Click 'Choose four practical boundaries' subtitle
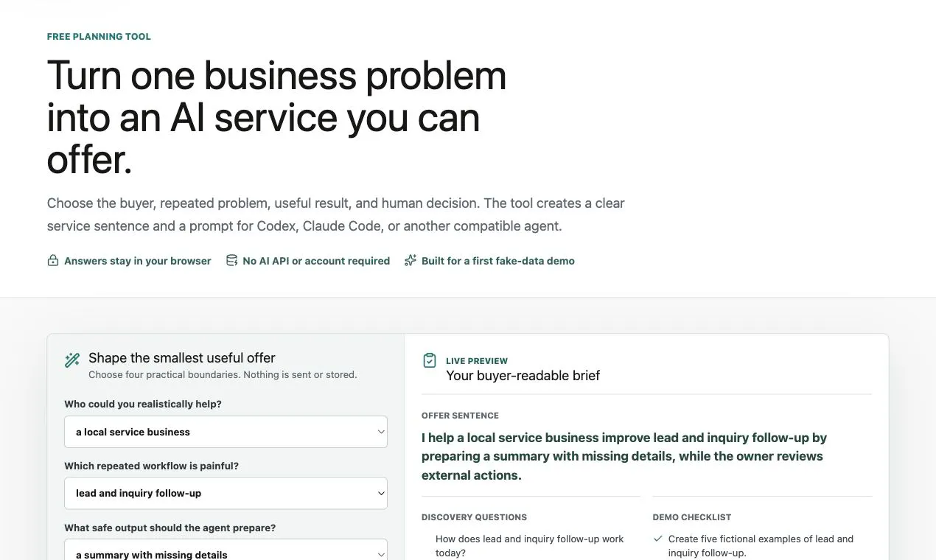This screenshot has height=560, width=936. pyautogui.click(x=223, y=375)
